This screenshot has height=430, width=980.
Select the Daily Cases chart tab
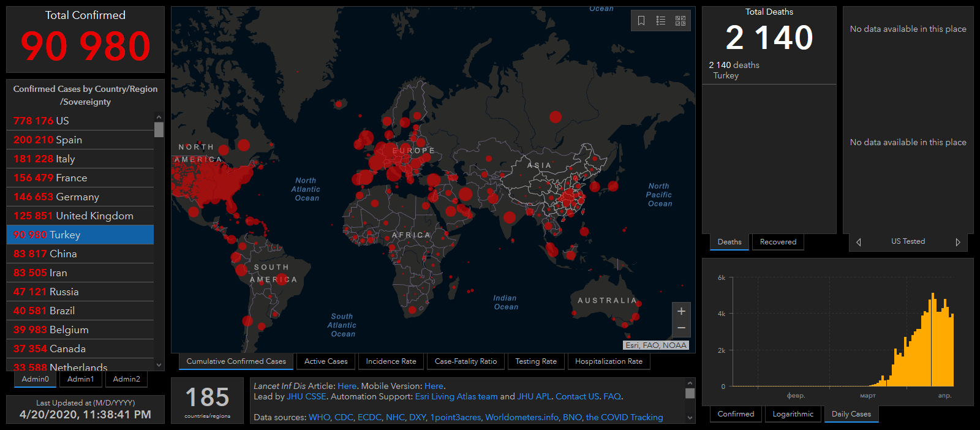(851, 414)
